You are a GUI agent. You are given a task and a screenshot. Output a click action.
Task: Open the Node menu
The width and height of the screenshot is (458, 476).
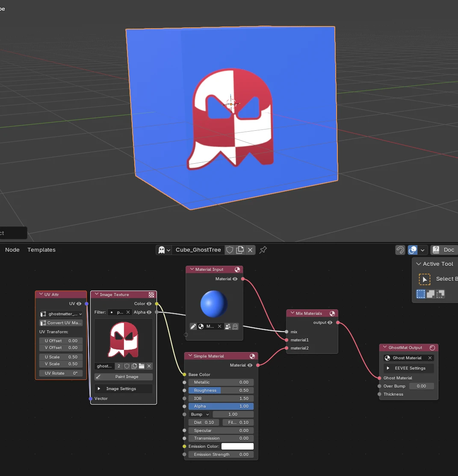click(12, 250)
